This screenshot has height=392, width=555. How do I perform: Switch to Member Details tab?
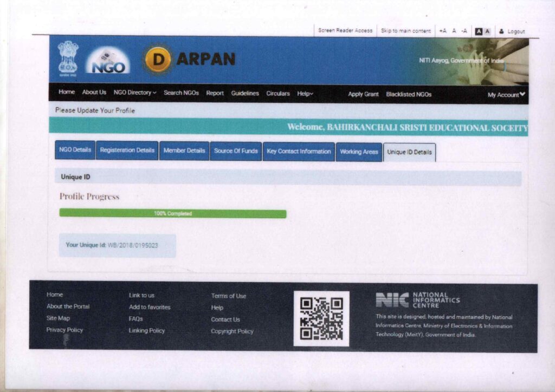click(184, 151)
